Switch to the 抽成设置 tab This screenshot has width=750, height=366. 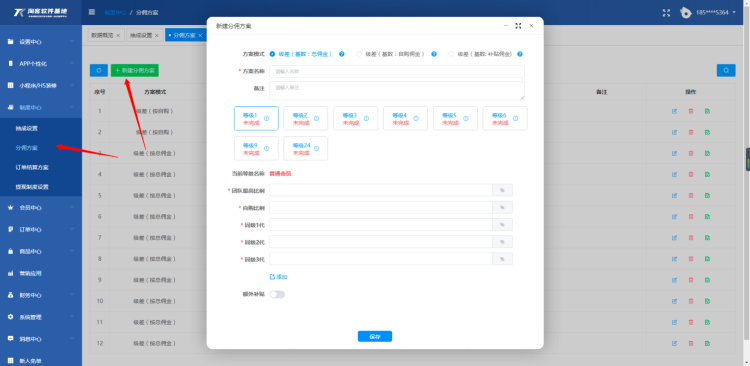click(141, 35)
